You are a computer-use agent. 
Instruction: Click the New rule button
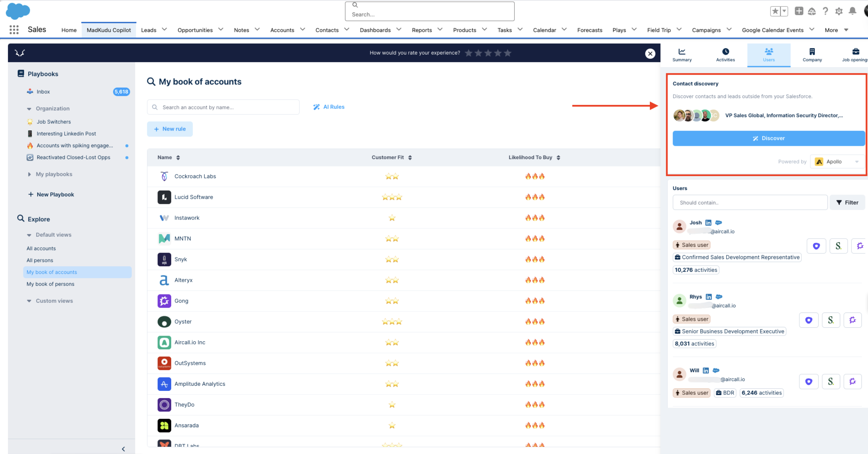coord(170,129)
